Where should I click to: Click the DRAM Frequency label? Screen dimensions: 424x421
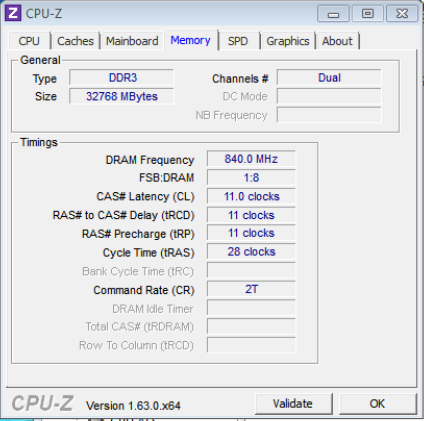click(x=150, y=160)
